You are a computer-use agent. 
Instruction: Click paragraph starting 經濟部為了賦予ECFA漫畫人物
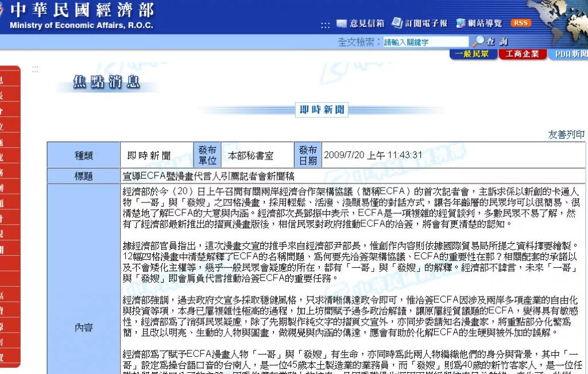(353, 361)
